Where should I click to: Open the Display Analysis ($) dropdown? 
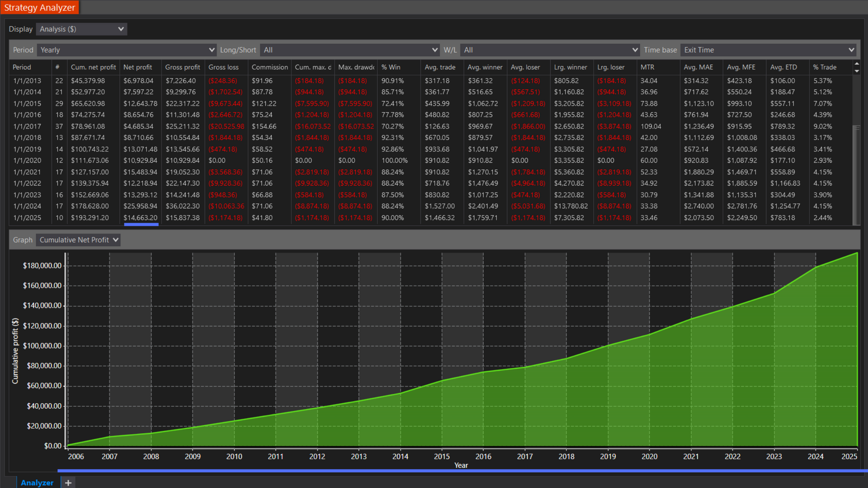pyautogui.click(x=81, y=29)
